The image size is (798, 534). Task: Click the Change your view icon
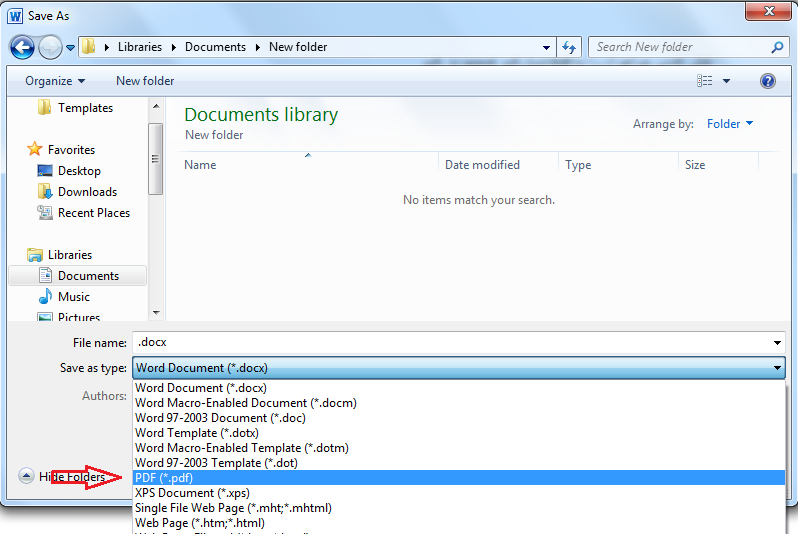click(x=706, y=81)
